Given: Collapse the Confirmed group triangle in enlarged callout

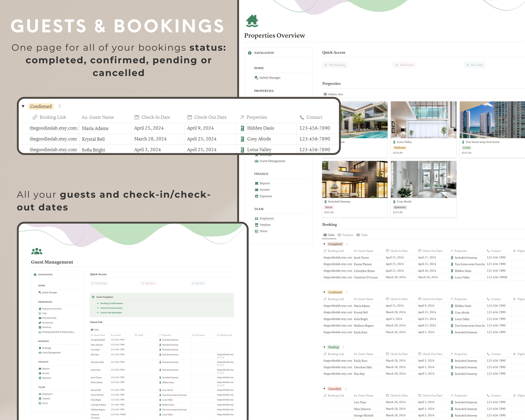Looking at the screenshot, I should (23, 106).
